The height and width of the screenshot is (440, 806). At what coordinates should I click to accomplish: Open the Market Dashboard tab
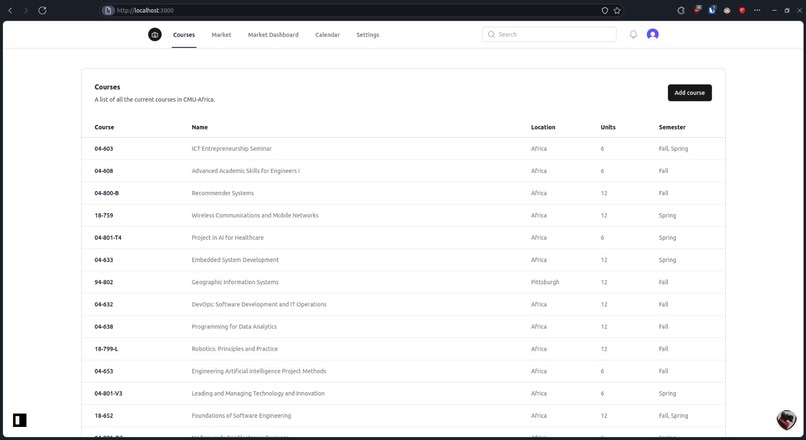click(273, 35)
